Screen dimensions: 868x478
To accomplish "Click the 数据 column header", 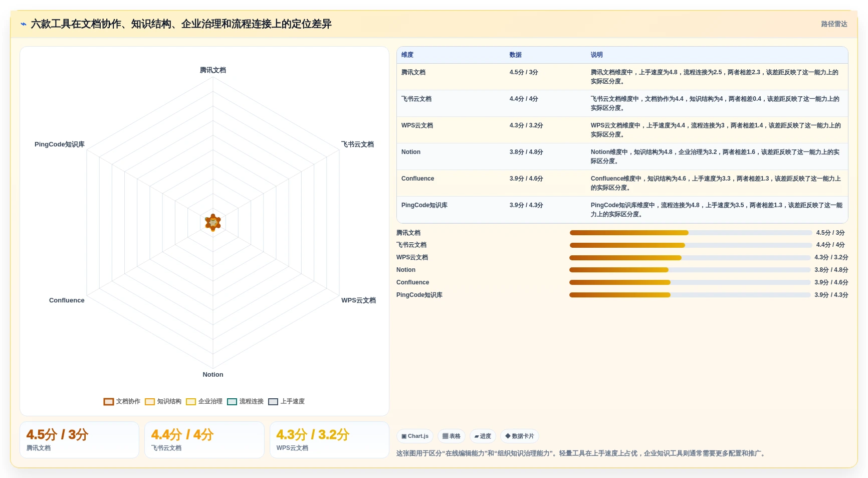I will (516, 55).
